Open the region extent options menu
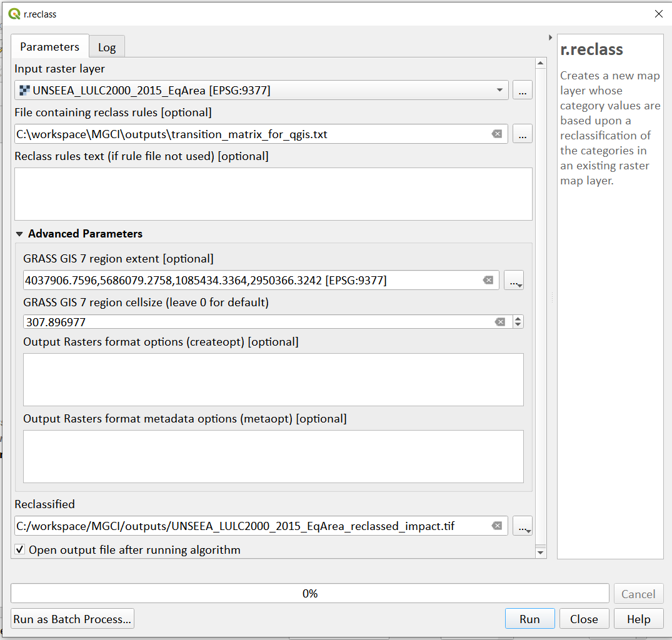Screen dimensions: 672x640 coord(514,281)
